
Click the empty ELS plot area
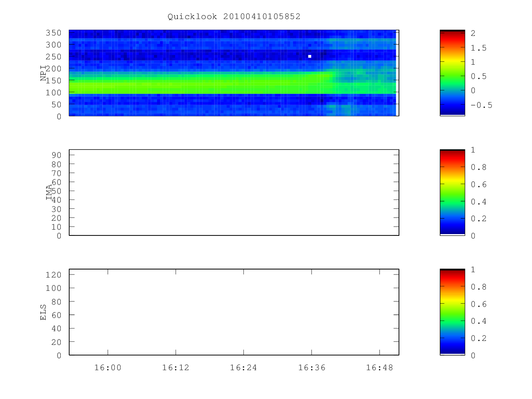pyautogui.click(x=234, y=312)
